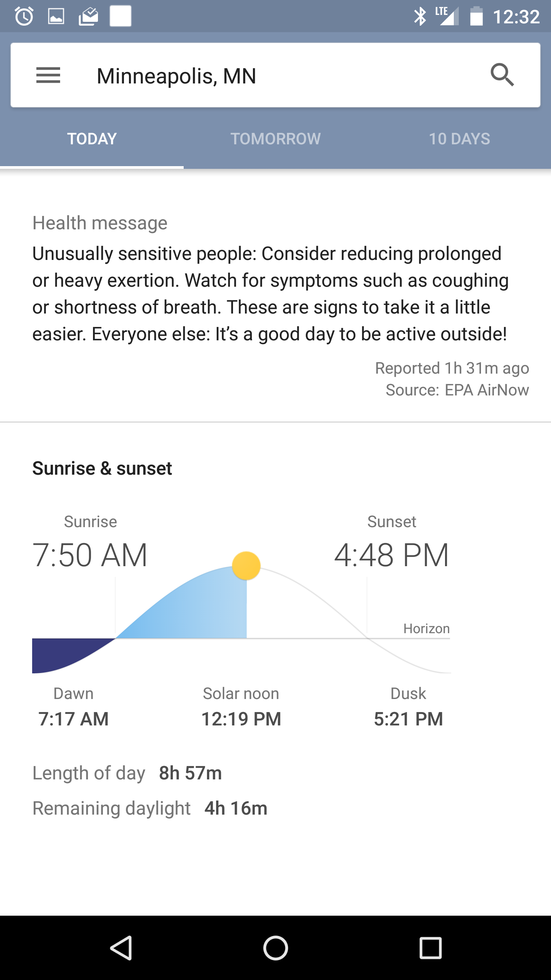The image size is (551, 980).
Task: Open the 10 DAYS forecast tab
Action: click(x=459, y=139)
